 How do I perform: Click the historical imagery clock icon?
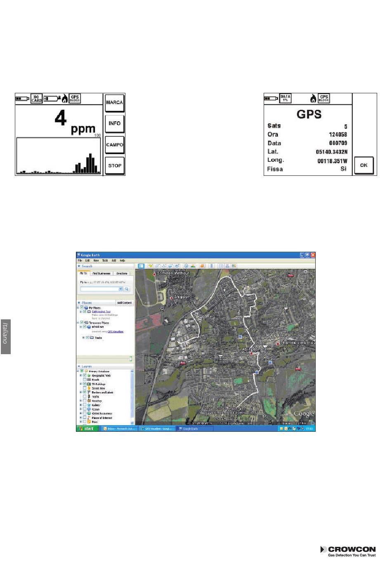pyautogui.click(x=187, y=266)
